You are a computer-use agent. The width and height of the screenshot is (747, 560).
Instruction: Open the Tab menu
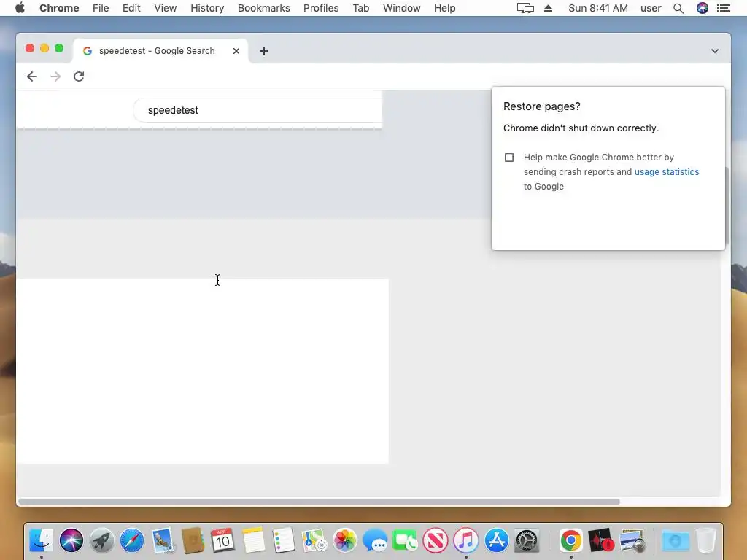click(x=360, y=8)
